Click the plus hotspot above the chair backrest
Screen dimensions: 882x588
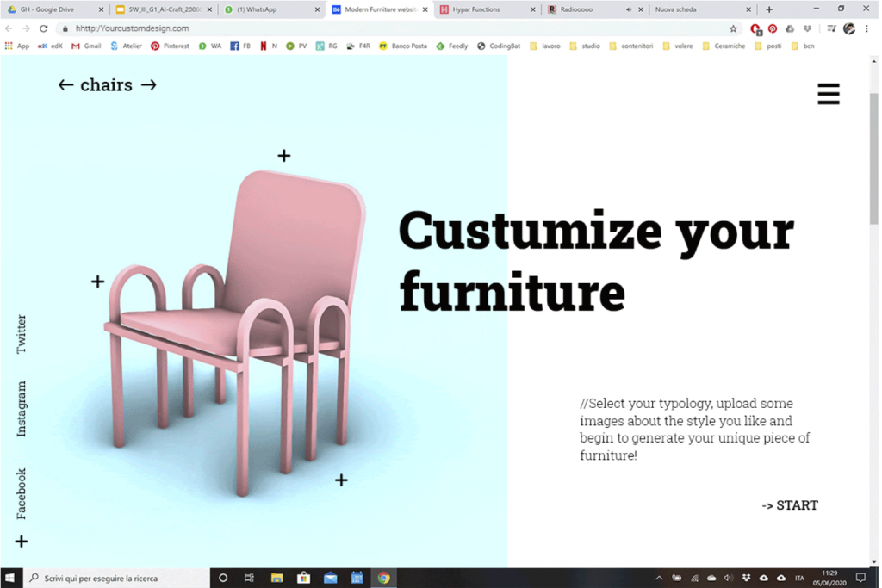point(283,156)
